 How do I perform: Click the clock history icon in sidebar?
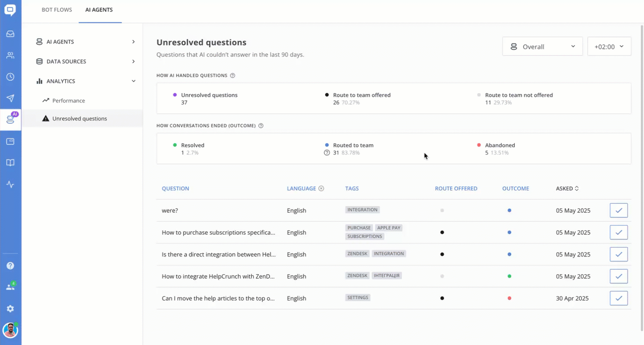tap(10, 77)
